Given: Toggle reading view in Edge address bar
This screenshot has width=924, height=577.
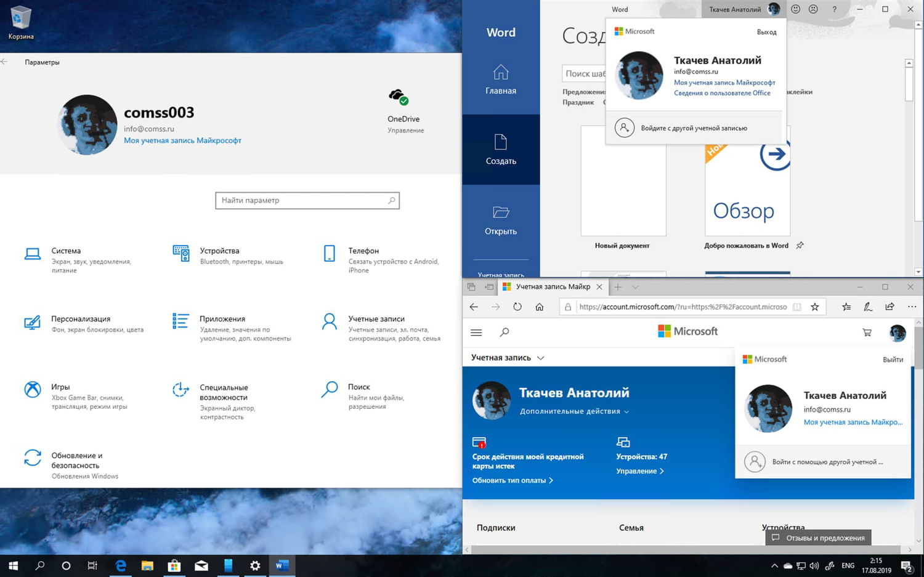Looking at the screenshot, I should click(x=797, y=307).
